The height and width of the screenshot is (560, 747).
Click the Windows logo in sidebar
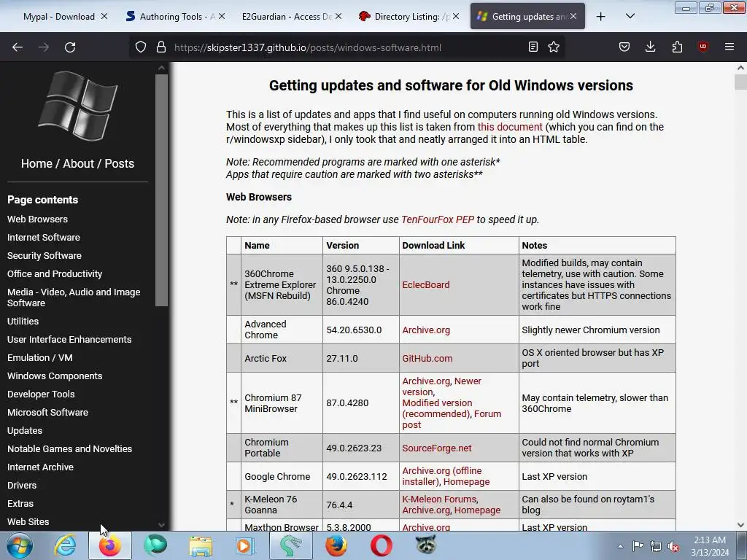pyautogui.click(x=77, y=106)
